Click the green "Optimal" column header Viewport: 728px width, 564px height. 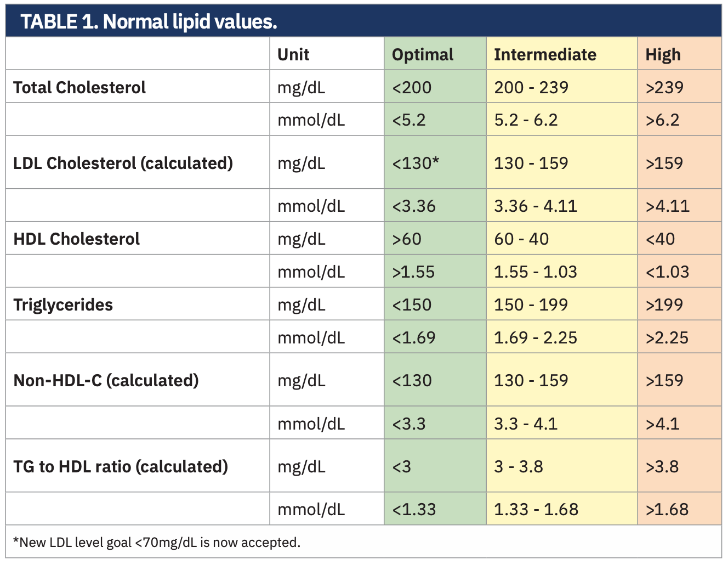click(423, 54)
